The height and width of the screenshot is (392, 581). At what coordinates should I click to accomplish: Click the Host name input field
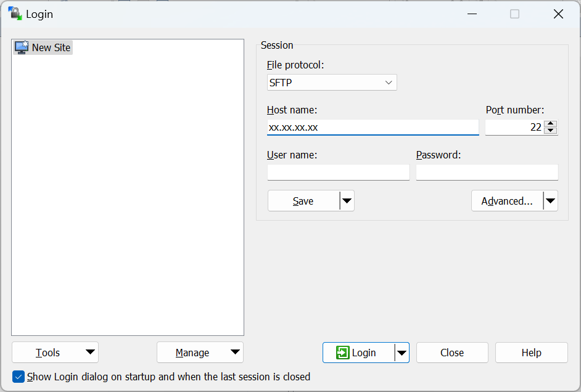pyautogui.click(x=373, y=128)
